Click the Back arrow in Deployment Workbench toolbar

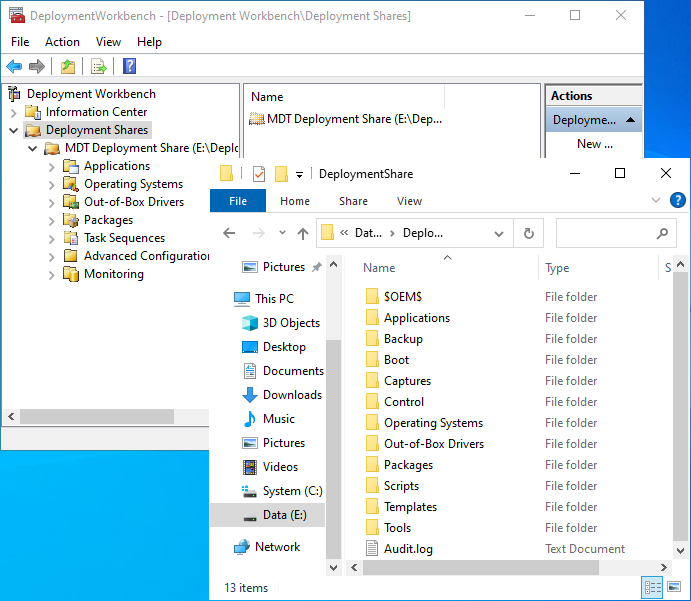tap(14, 67)
